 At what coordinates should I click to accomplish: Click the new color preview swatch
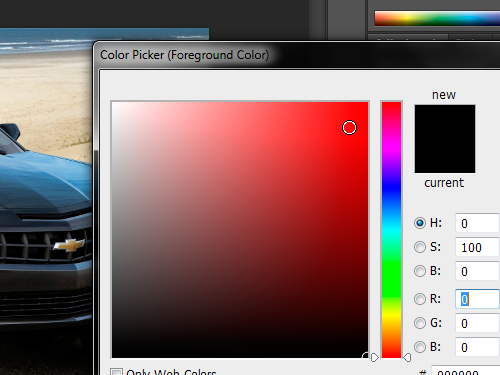[445, 122]
